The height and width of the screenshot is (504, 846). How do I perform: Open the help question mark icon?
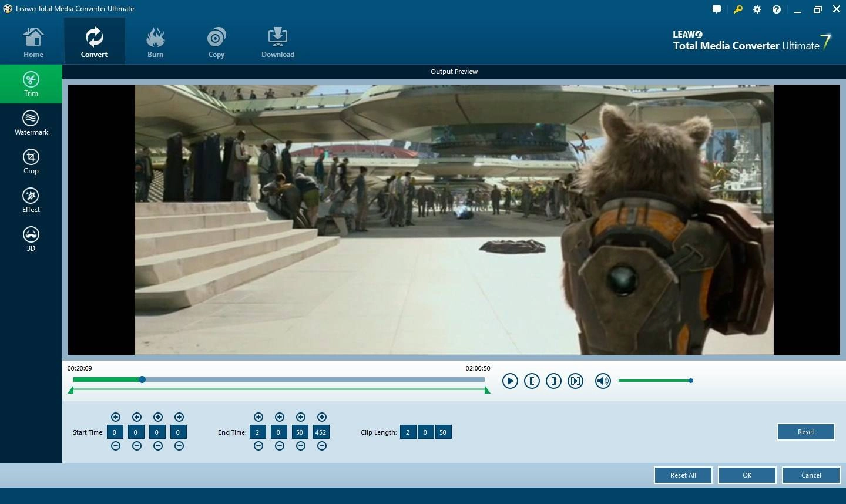777,9
